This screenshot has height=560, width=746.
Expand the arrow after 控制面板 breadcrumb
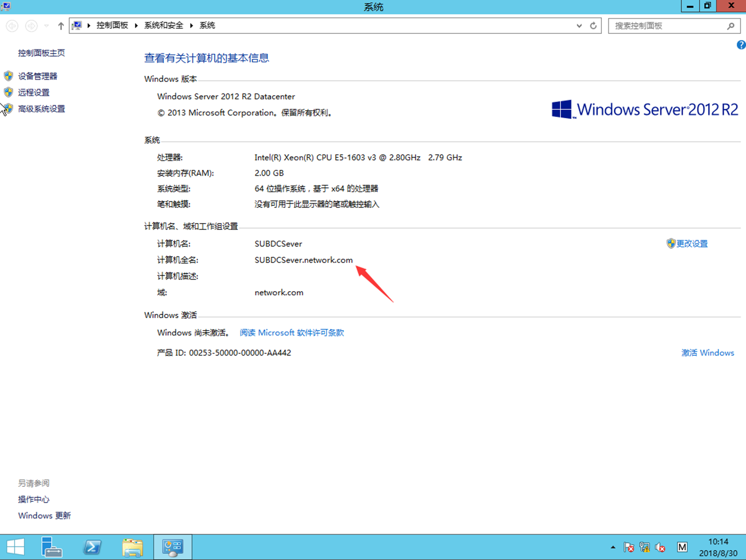coord(136,25)
